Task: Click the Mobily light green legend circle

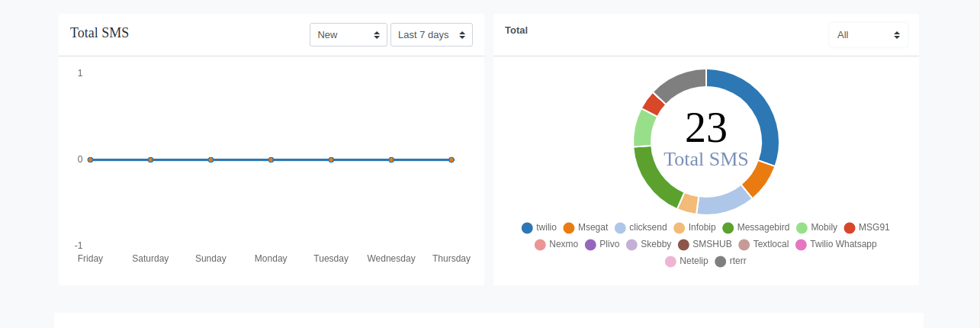Action: click(x=802, y=227)
